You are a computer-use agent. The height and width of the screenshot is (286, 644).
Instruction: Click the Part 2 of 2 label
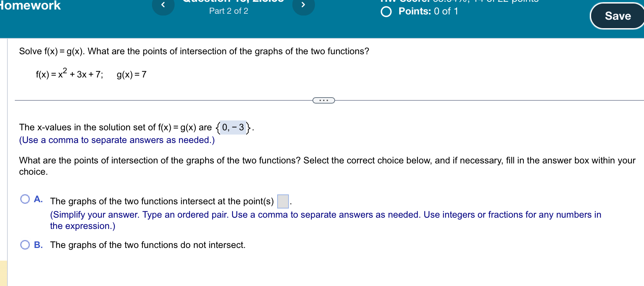228,11
